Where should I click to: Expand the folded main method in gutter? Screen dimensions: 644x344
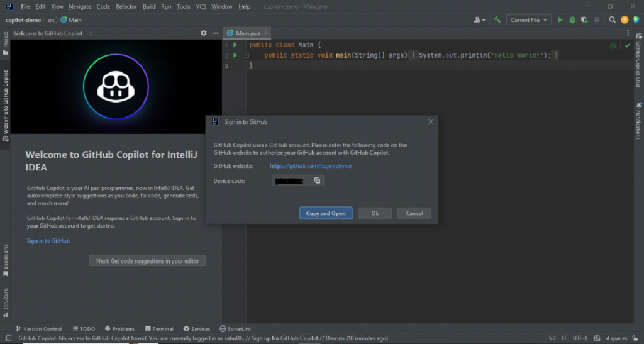247,55
